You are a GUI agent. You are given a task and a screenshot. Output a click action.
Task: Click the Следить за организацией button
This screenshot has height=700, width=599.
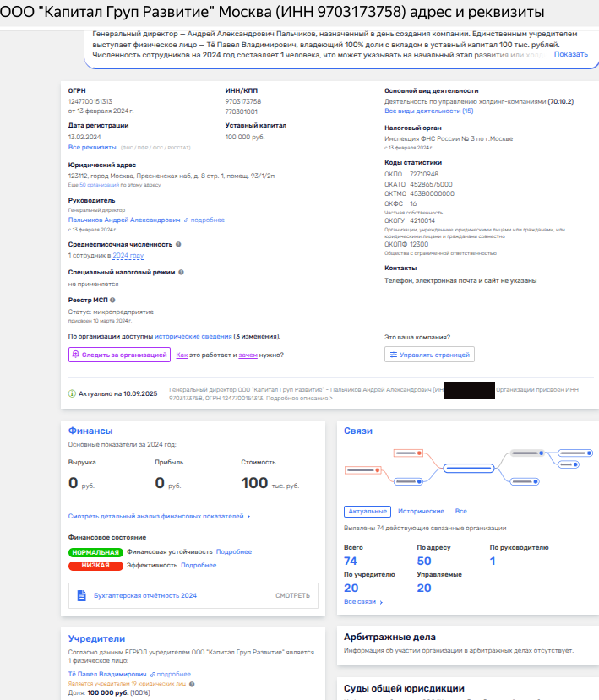(119, 355)
